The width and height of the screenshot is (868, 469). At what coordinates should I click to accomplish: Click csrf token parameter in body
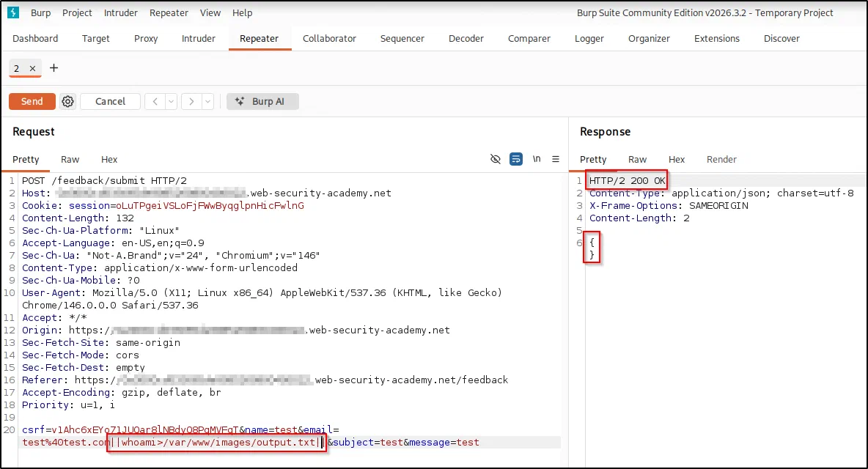(x=130, y=429)
